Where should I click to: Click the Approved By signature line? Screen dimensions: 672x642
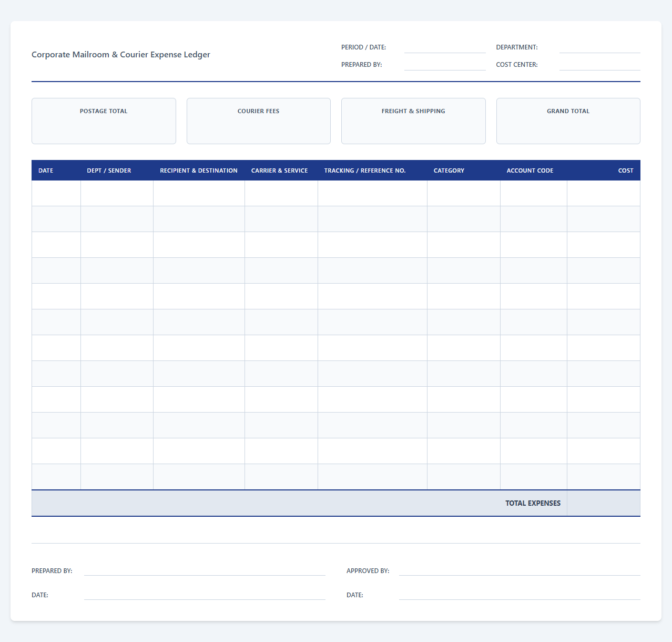click(x=520, y=570)
